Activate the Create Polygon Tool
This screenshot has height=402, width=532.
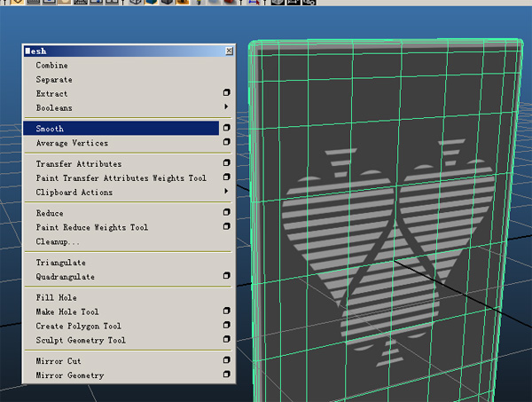pos(78,326)
